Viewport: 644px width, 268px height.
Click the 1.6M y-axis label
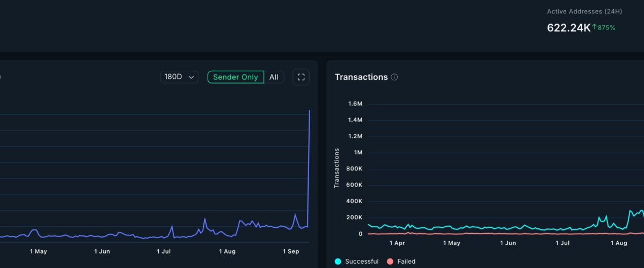coord(355,104)
